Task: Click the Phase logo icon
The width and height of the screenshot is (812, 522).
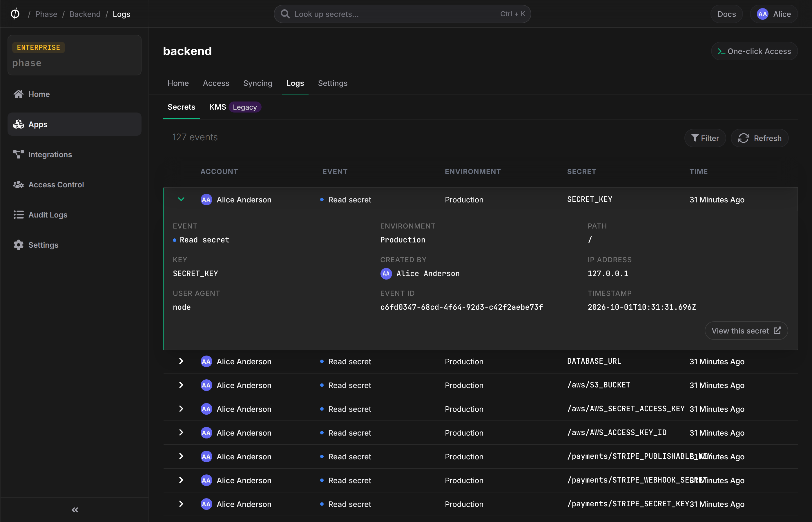Action: click(x=15, y=14)
